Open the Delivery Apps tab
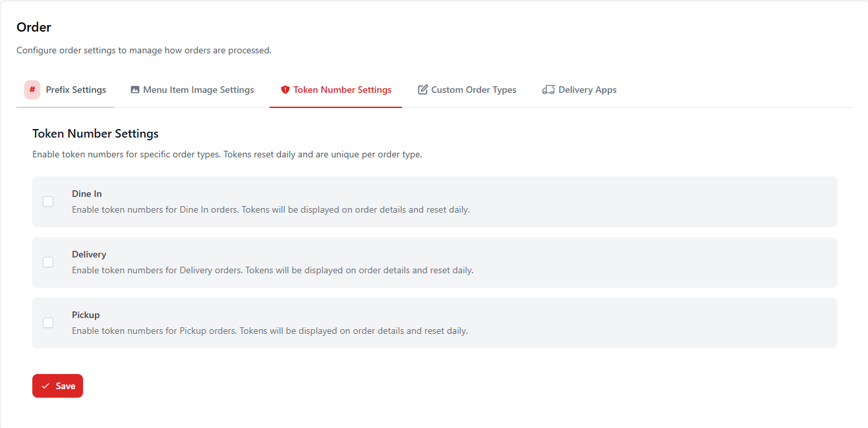868x428 pixels. (x=587, y=90)
